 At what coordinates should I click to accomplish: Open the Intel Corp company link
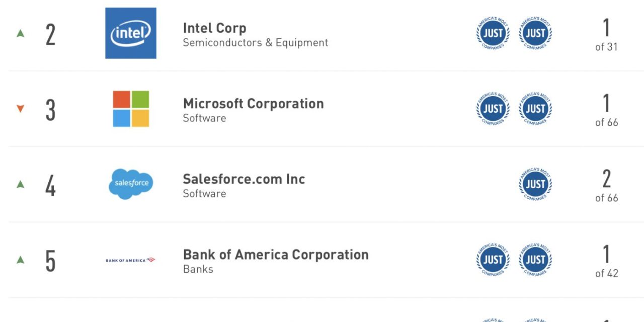pos(214,28)
